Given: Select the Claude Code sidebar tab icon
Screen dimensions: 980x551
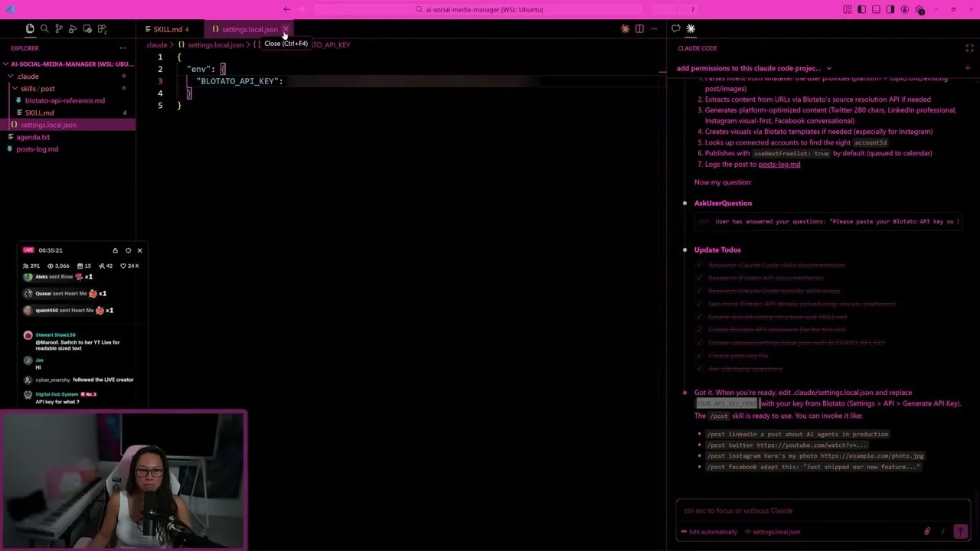Looking at the screenshot, I should (691, 28).
